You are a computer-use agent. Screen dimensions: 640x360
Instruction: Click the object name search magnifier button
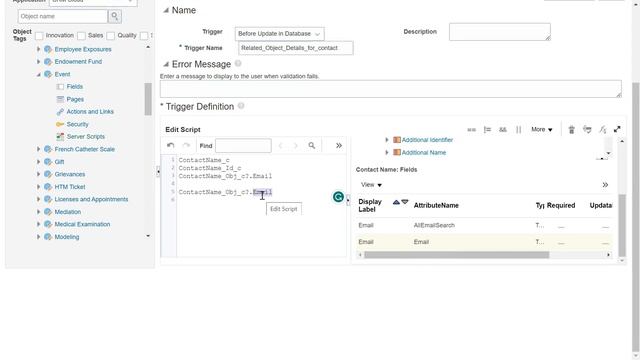(x=115, y=16)
